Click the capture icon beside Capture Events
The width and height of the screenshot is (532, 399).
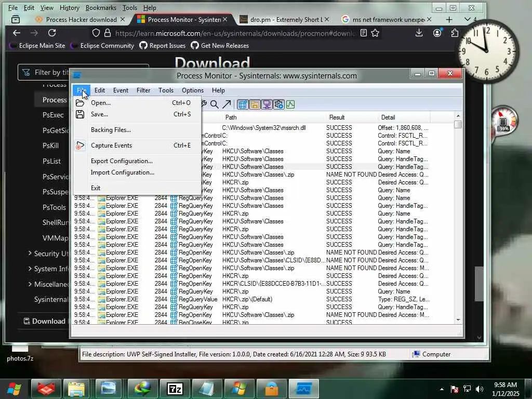(x=80, y=145)
